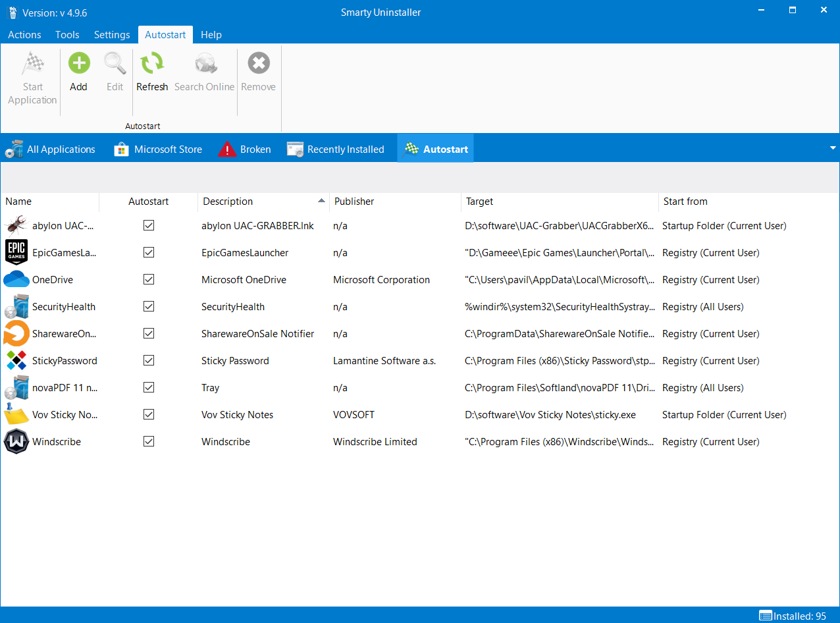Click Lamantine Software a.s. publisher cell
Image resolution: width=840 pixels, height=623 pixels.
point(384,361)
